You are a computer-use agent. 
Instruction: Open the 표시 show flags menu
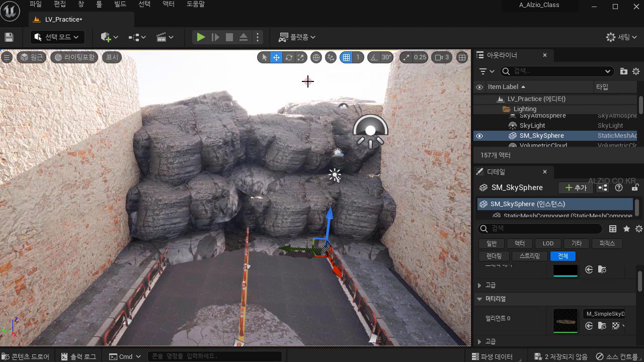click(x=112, y=57)
